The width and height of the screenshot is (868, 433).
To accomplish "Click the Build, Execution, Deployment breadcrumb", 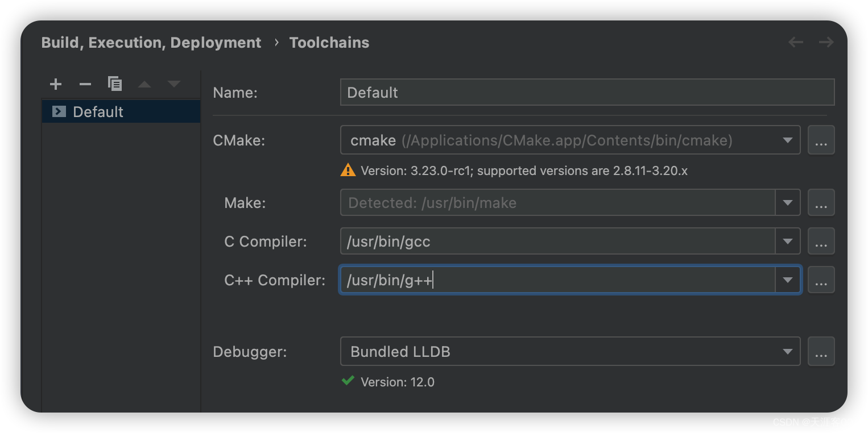I will (151, 42).
